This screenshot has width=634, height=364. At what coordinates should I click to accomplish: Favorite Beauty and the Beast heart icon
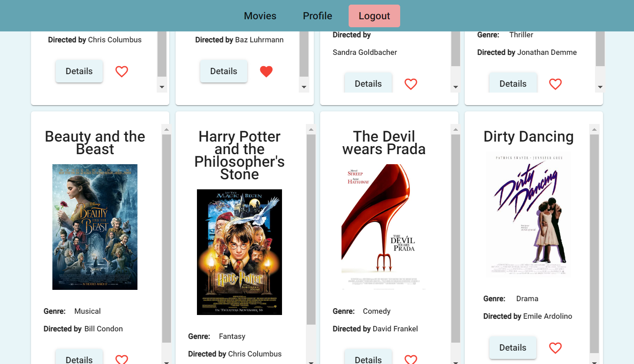[x=122, y=359]
